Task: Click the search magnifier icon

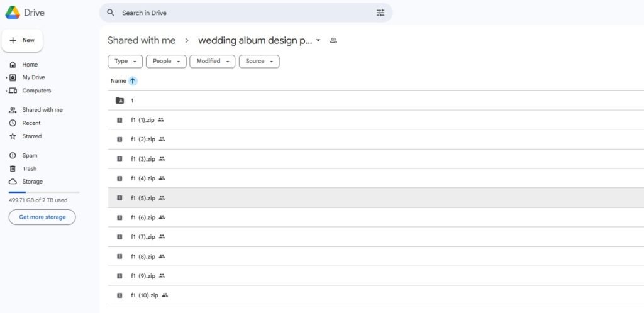Action: [x=111, y=13]
